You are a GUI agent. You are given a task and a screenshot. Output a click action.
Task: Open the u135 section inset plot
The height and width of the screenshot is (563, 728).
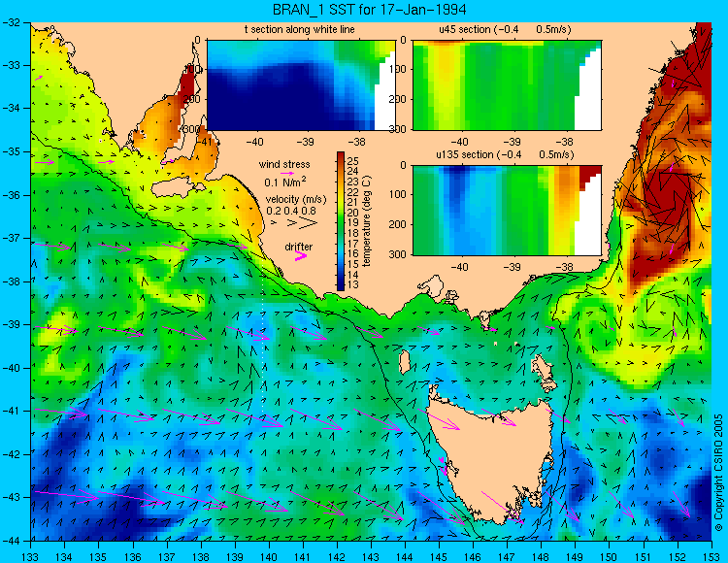click(x=507, y=211)
